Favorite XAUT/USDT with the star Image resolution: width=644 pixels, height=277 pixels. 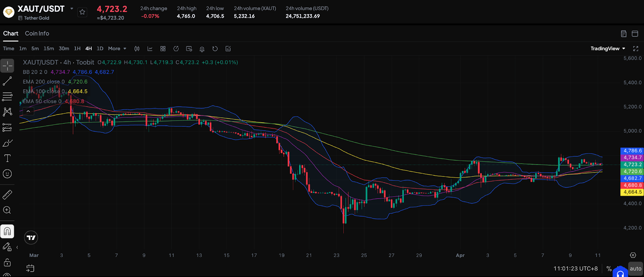[x=83, y=12]
